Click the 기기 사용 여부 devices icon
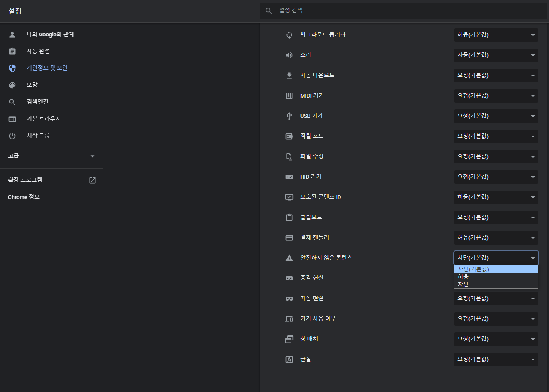This screenshot has height=392, width=549. (x=289, y=319)
